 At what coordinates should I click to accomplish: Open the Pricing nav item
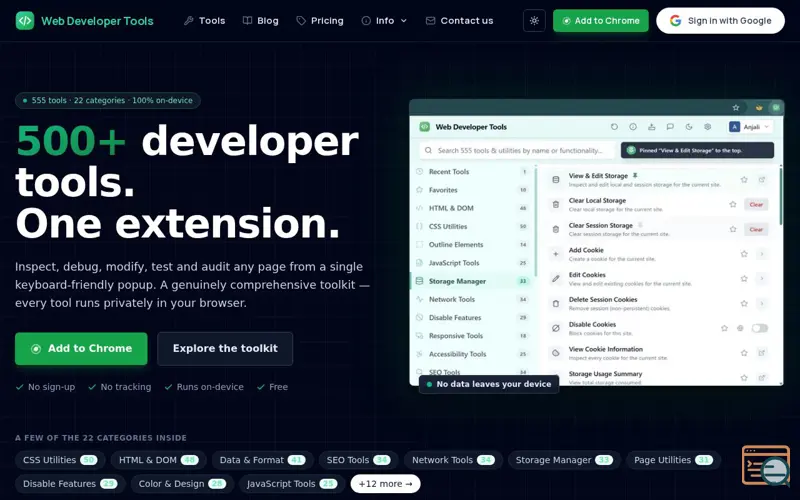point(320,21)
